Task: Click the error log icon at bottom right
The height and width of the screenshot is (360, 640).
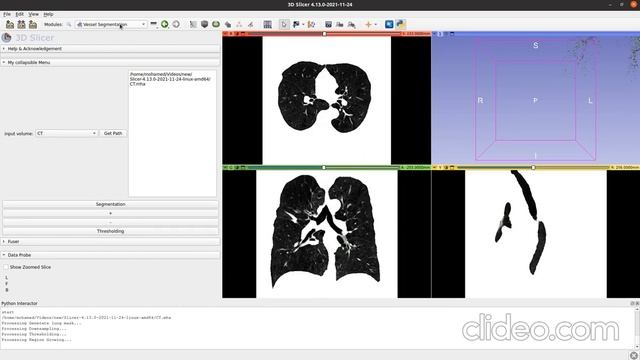Action: [633, 356]
